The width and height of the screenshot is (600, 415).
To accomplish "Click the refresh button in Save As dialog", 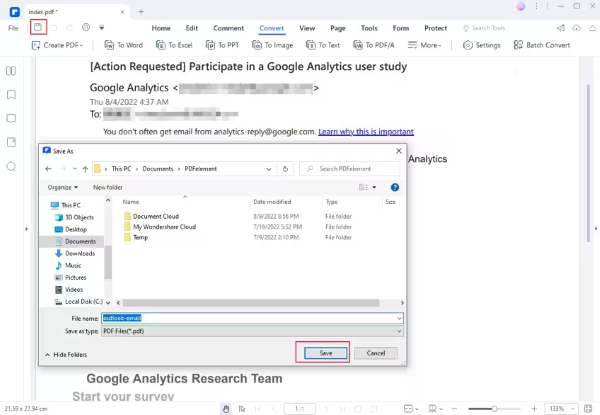I will pyautogui.click(x=286, y=169).
